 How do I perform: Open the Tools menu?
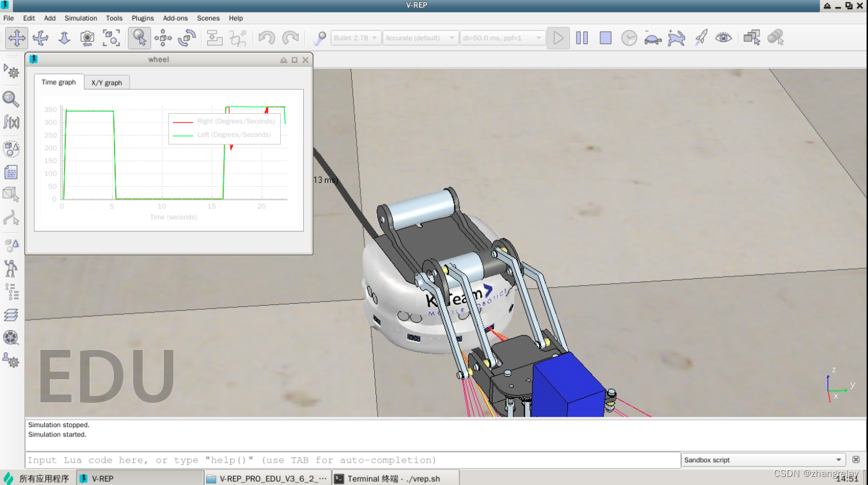click(x=115, y=18)
